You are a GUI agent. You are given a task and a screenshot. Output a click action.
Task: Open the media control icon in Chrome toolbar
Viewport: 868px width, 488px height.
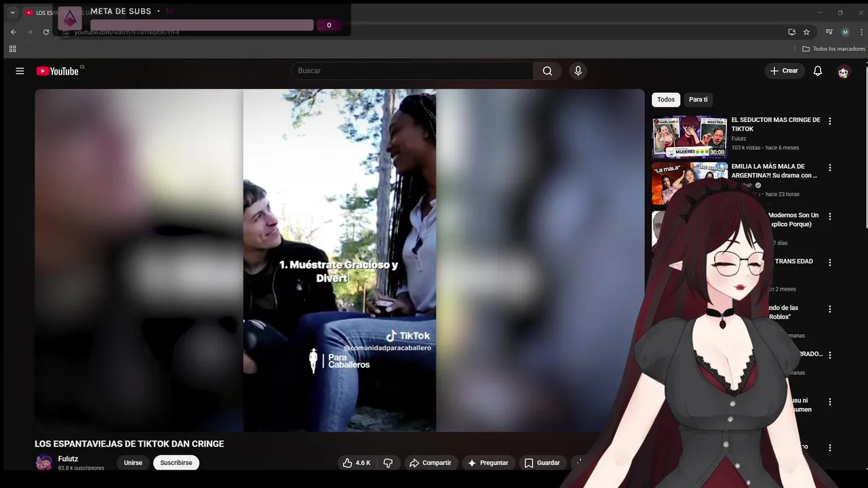click(829, 32)
